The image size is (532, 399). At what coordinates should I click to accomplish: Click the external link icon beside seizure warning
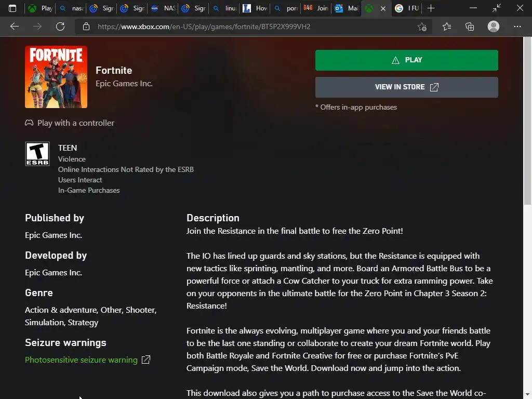coord(146,360)
